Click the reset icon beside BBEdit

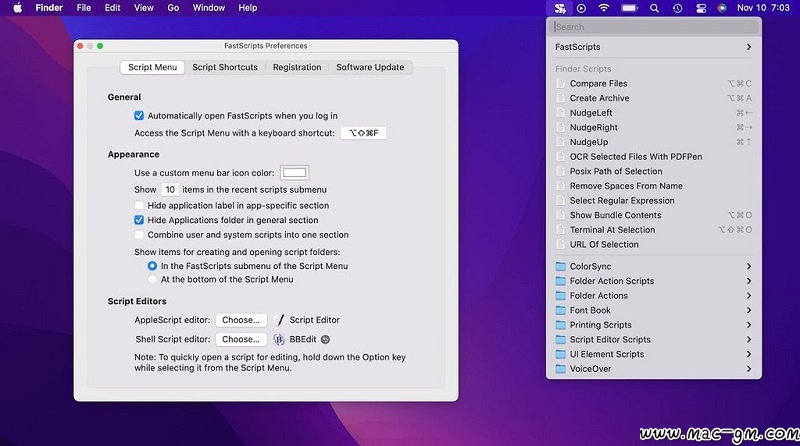(325, 339)
